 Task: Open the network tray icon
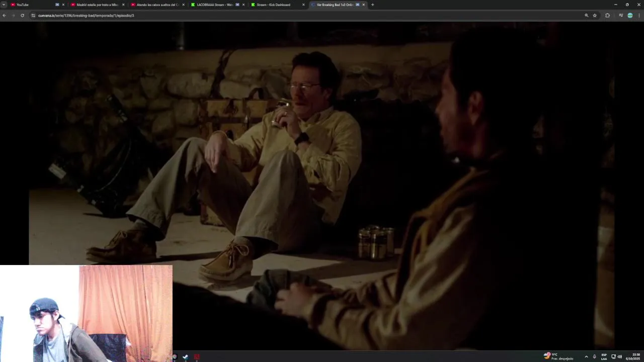pyautogui.click(x=613, y=356)
